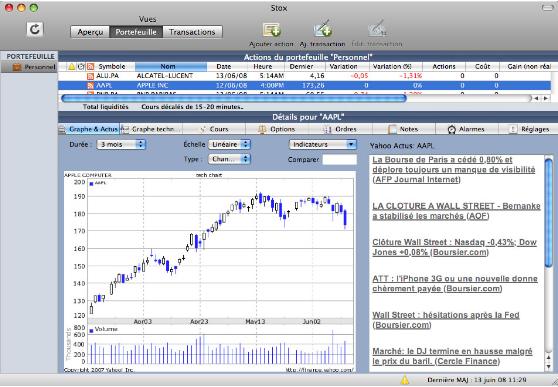Screen dimensions: 558x387
Task: Click the Notes tab notepad icon
Action: coord(392,129)
